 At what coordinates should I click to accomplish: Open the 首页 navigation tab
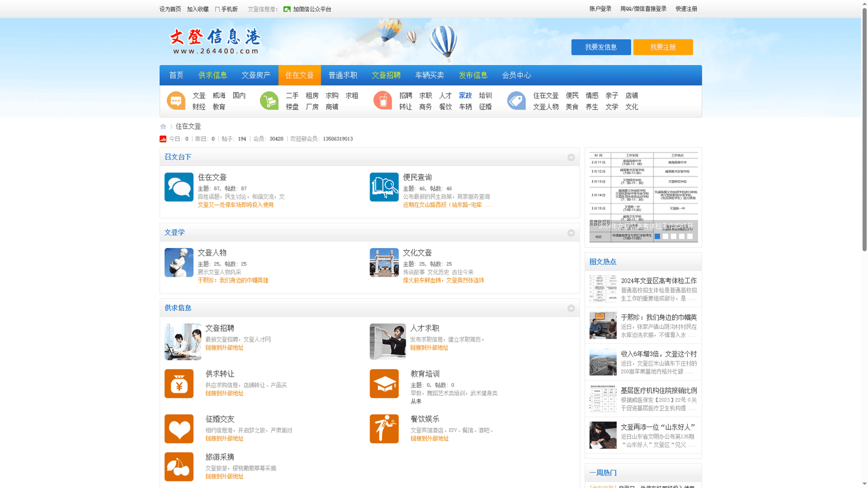[176, 75]
